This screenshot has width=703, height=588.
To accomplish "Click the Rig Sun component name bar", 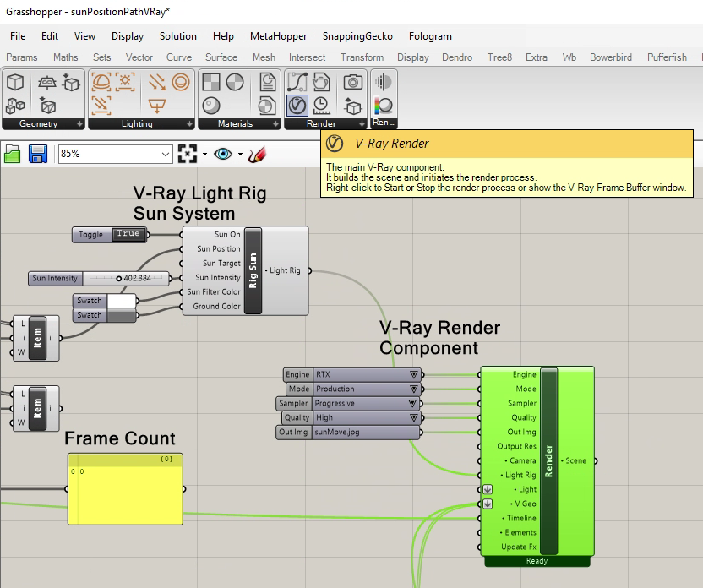I will (253, 270).
